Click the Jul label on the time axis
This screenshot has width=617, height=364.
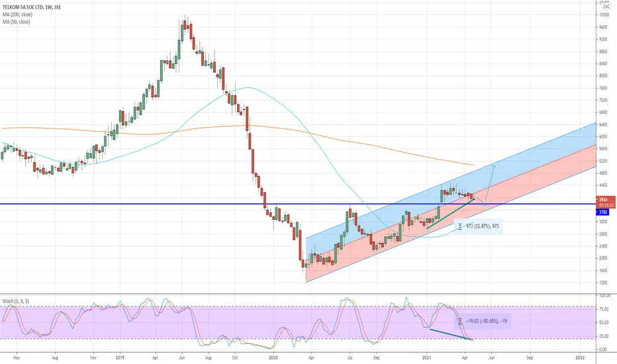click(x=350, y=358)
